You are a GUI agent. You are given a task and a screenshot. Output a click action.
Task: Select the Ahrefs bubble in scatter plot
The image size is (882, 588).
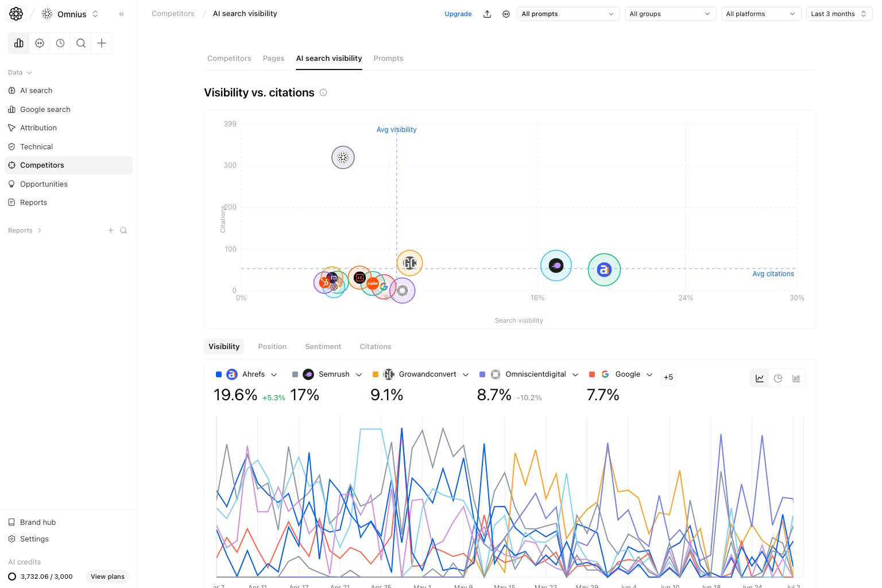604,269
